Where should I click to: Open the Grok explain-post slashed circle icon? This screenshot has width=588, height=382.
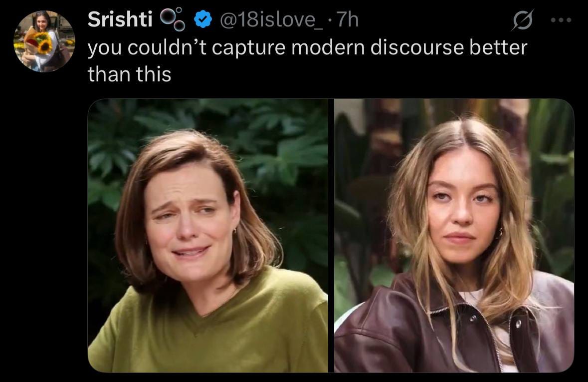(x=522, y=20)
